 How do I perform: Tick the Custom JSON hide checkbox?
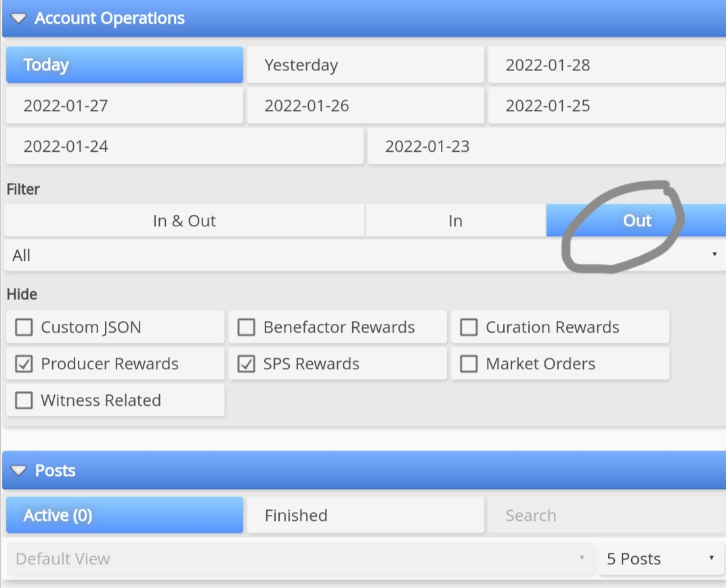coord(24,327)
